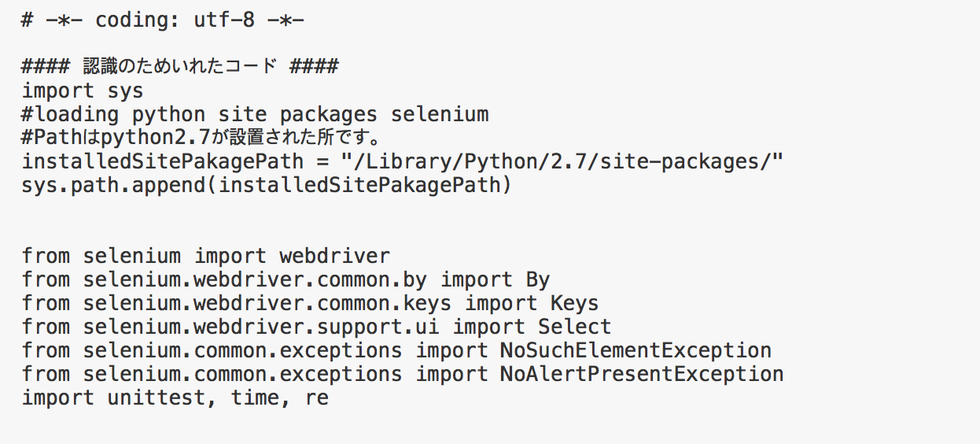980x444 pixels.
Task: Click the 'import By' line
Action: pyautogui.click(x=286, y=279)
